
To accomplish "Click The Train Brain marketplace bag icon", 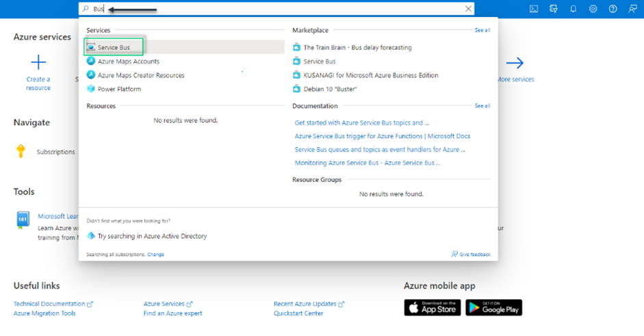I will 296,47.
